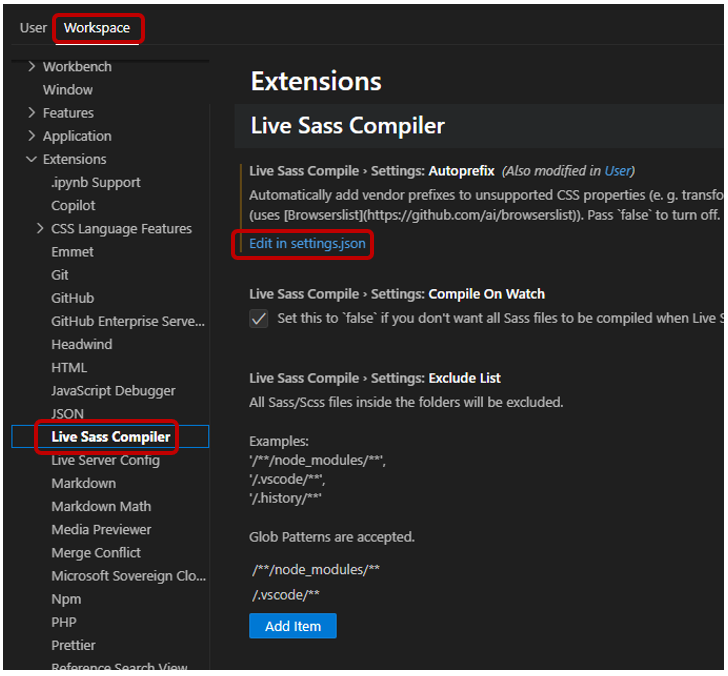
Task: Select CSS Language Features label
Action: (x=121, y=229)
